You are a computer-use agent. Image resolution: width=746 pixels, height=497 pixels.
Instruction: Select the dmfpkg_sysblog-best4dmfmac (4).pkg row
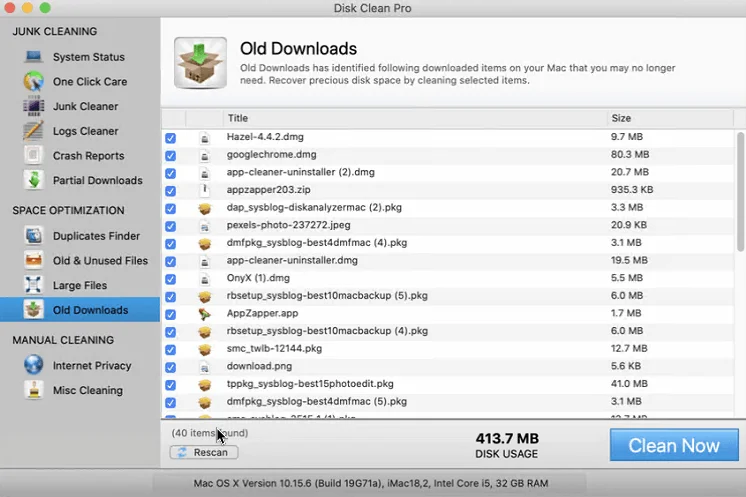pyautogui.click(x=449, y=243)
